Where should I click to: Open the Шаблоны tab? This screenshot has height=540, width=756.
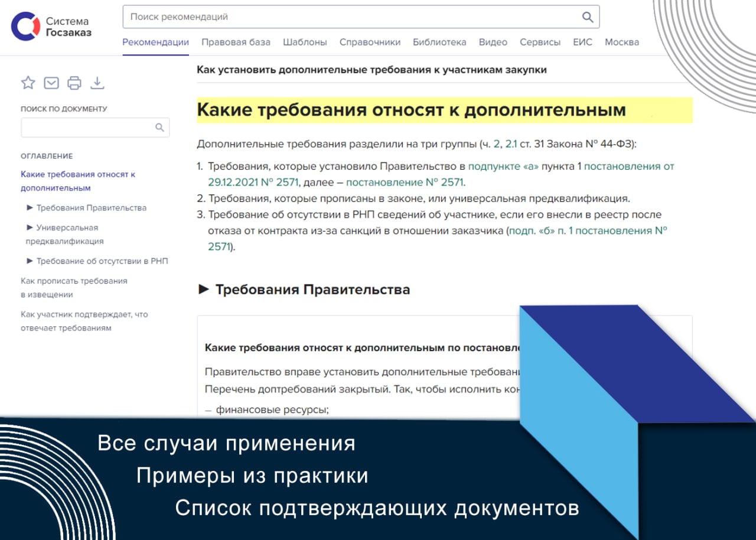click(305, 42)
